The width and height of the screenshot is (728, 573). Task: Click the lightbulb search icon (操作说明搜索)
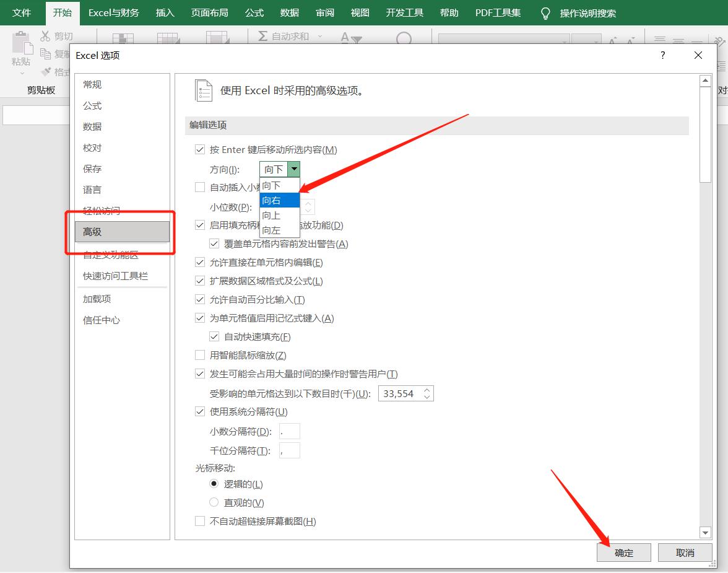click(544, 12)
